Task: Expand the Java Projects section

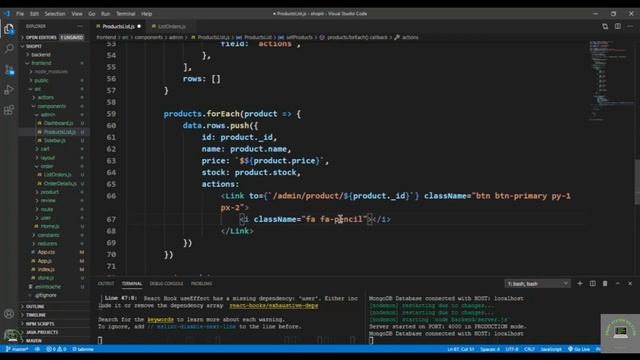Action: coord(42,332)
